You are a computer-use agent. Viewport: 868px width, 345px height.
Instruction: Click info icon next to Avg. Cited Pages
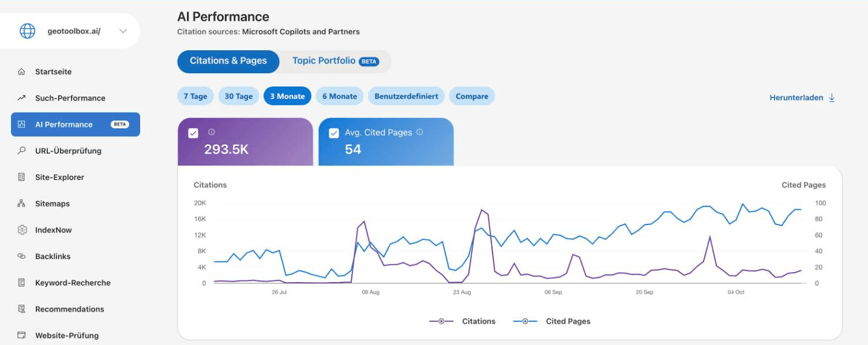pos(419,132)
